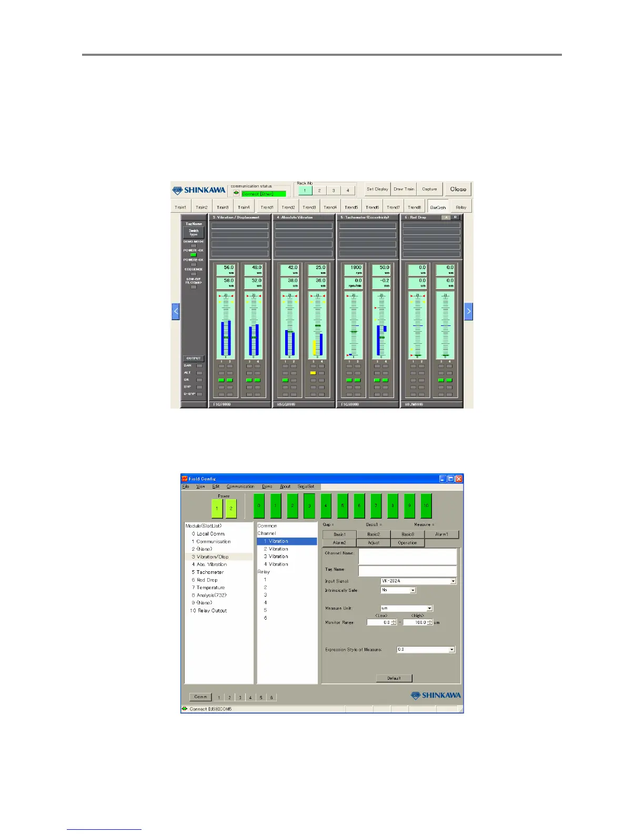Select 7 Temperature in module slot list

[x=208, y=588]
